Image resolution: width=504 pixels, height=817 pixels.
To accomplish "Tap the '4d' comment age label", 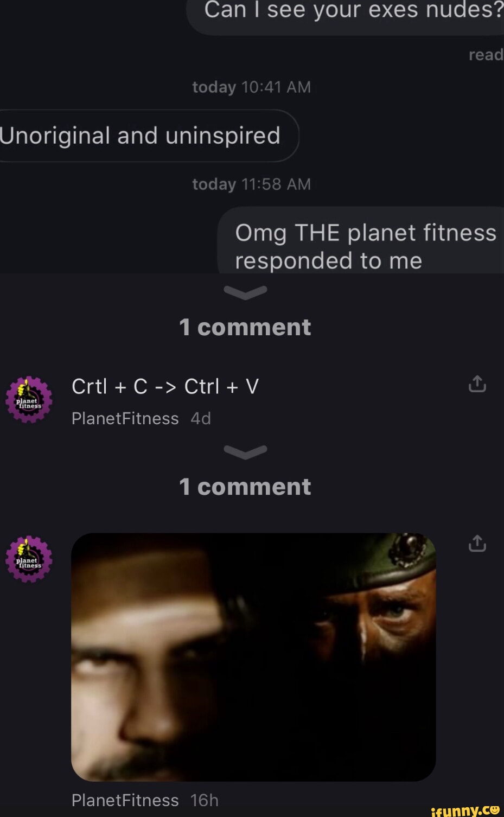I will tap(201, 418).
